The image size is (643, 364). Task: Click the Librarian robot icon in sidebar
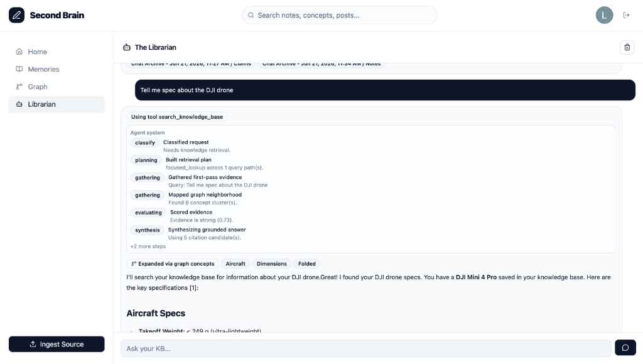coord(19,104)
